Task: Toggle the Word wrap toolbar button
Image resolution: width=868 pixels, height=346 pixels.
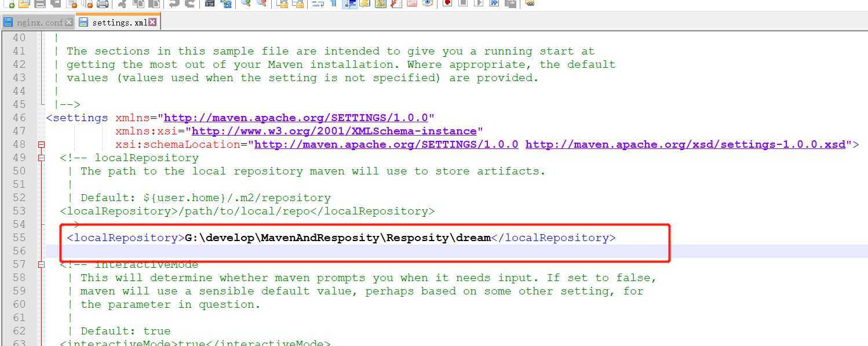Action: (318, 3)
